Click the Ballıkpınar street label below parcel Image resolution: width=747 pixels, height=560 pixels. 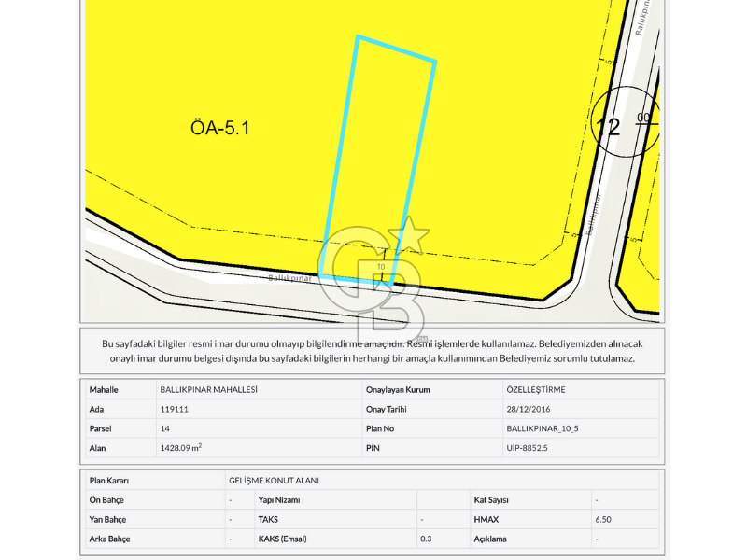(x=289, y=277)
